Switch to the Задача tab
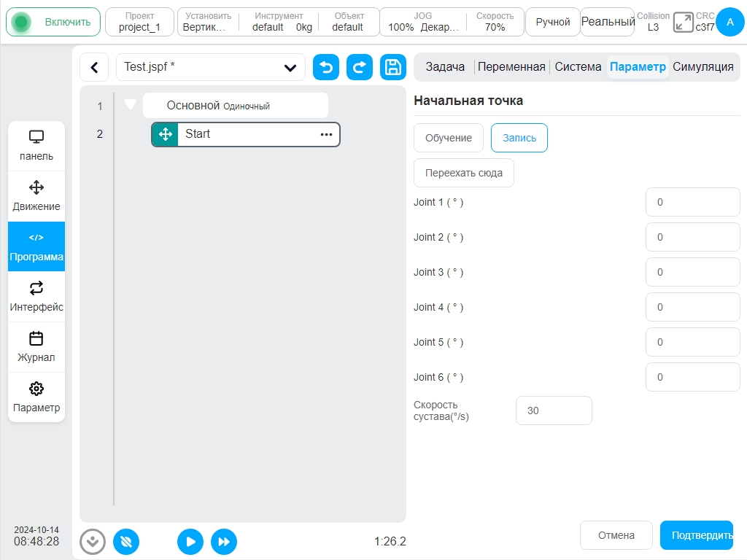Screen dimensions: 747x560 (x=445, y=66)
